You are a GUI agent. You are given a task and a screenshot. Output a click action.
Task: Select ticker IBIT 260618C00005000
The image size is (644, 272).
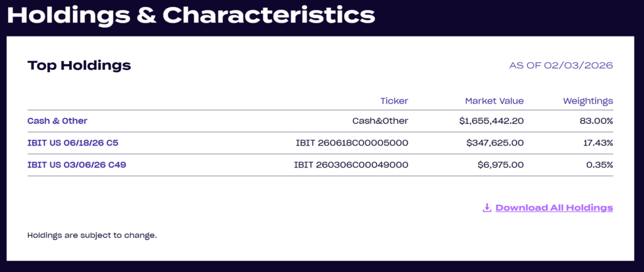pos(352,143)
